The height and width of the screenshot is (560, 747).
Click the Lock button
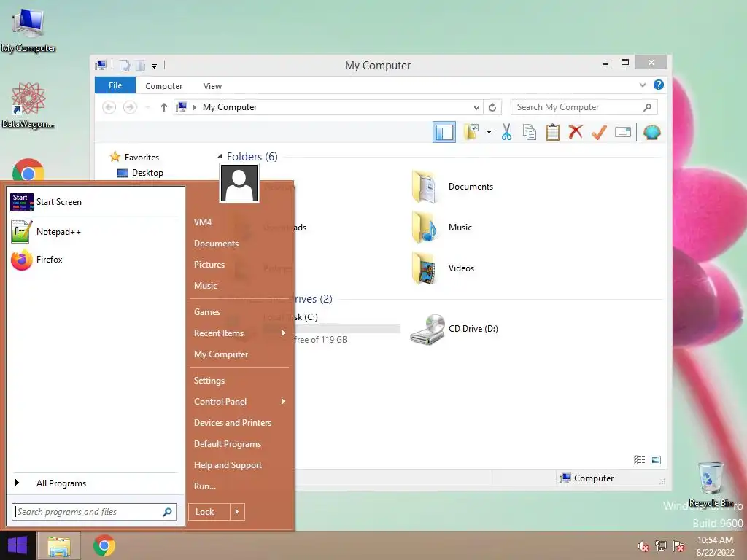[x=209, y=512]
